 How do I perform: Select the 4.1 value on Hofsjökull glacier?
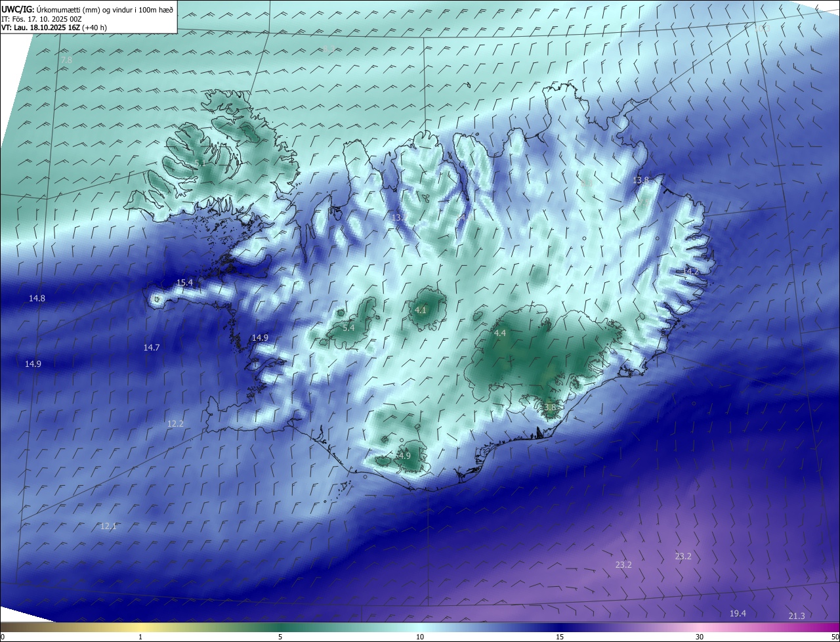421,310
